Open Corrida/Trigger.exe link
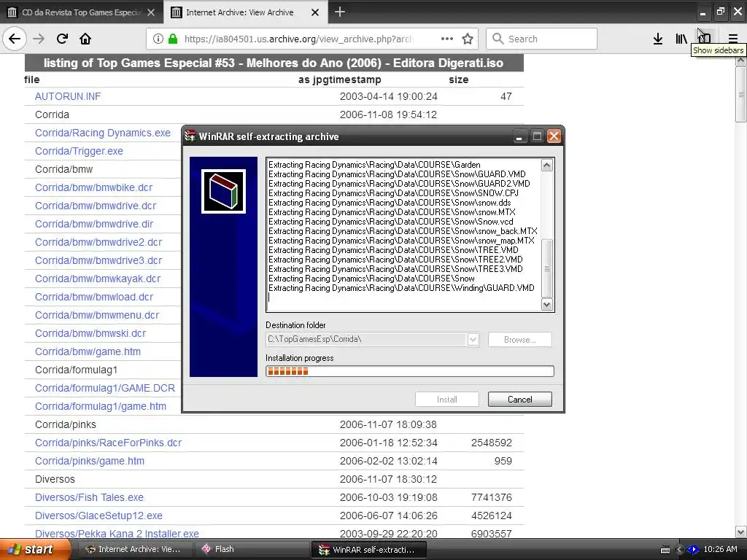 (79, 151)
